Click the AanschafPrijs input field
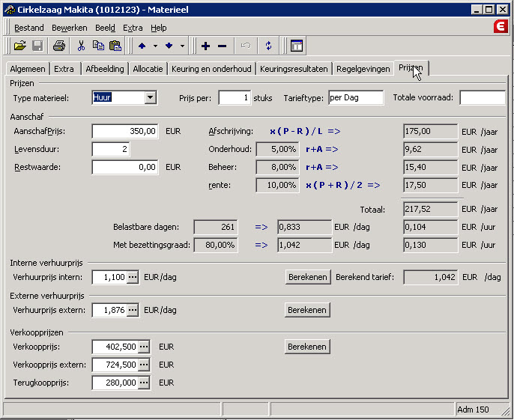Image resolution: width=514 pixels, height=420 pixels. tap(125, 131)
